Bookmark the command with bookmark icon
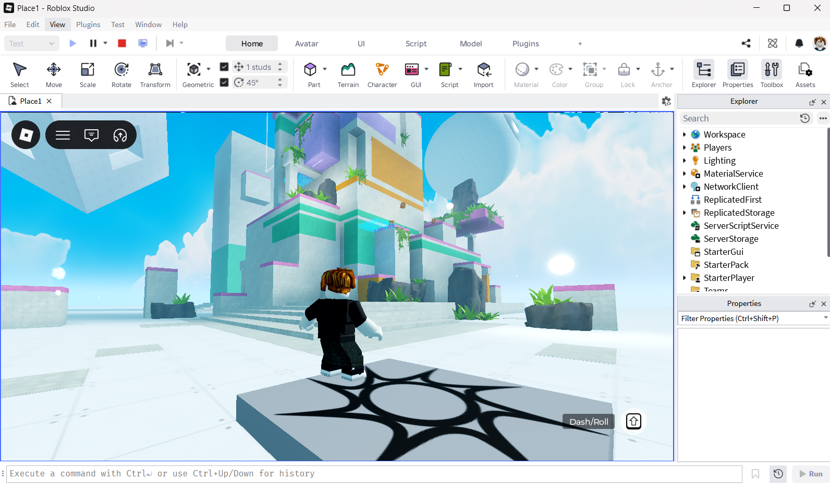 click(755, 474)
